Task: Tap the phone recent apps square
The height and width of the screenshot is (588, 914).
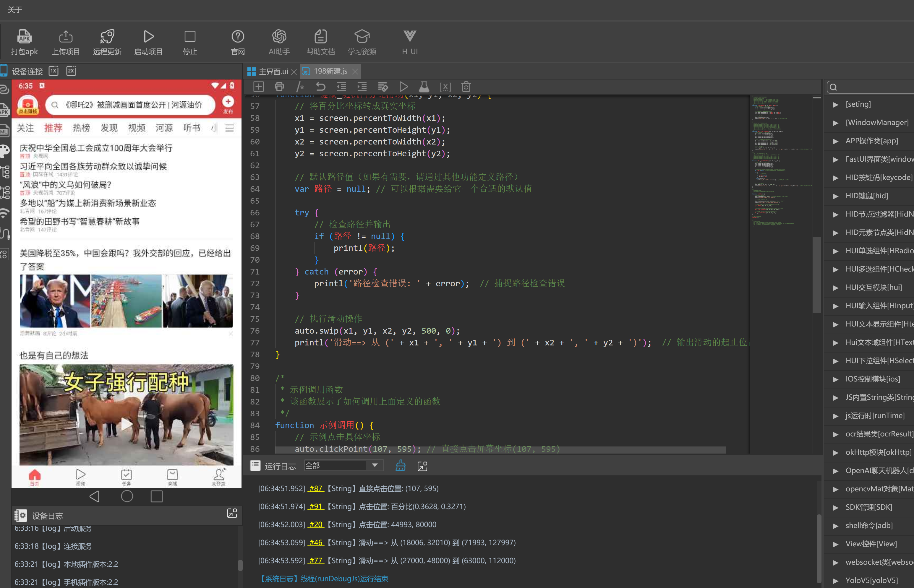Action: pos(157,496)
